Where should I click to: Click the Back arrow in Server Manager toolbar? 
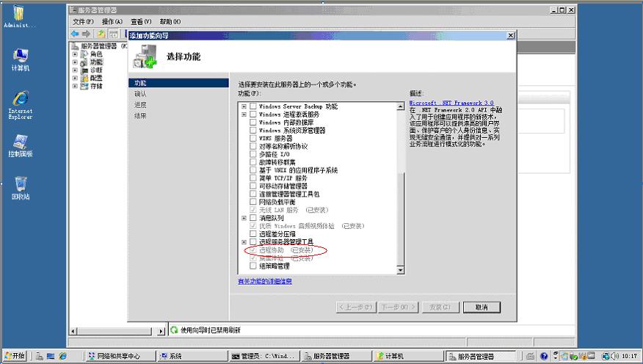(75, 34)
